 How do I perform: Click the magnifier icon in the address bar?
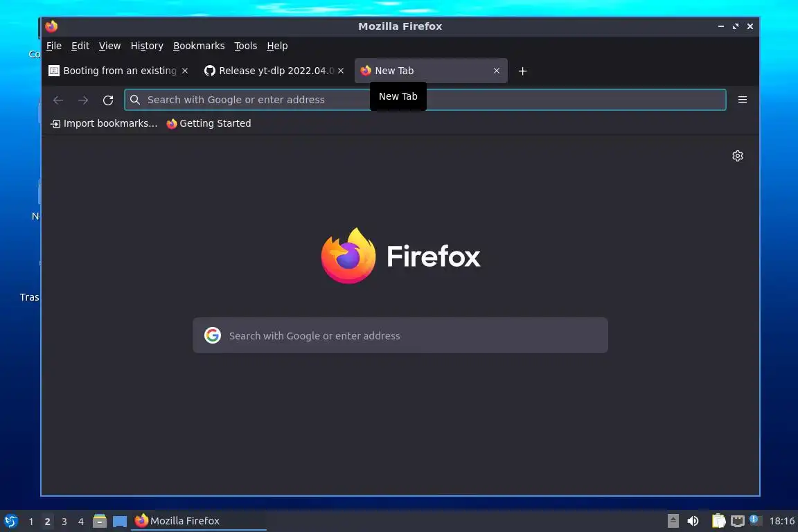click(135, 100)
